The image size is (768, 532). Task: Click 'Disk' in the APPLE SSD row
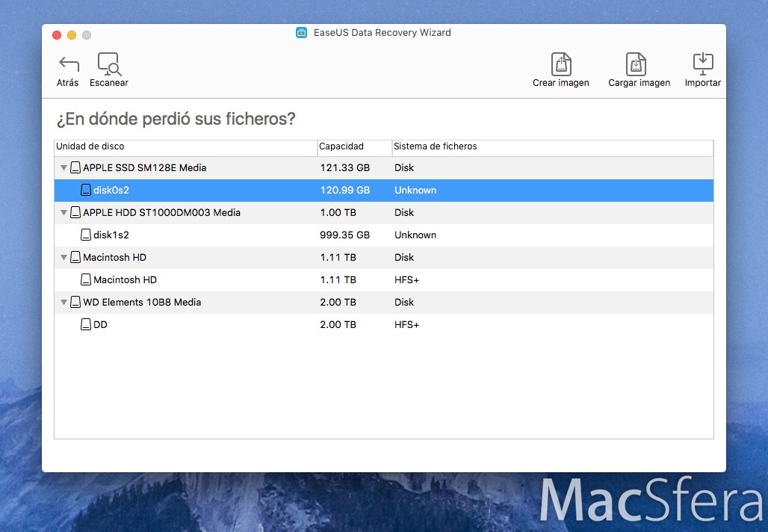(404, 167)
